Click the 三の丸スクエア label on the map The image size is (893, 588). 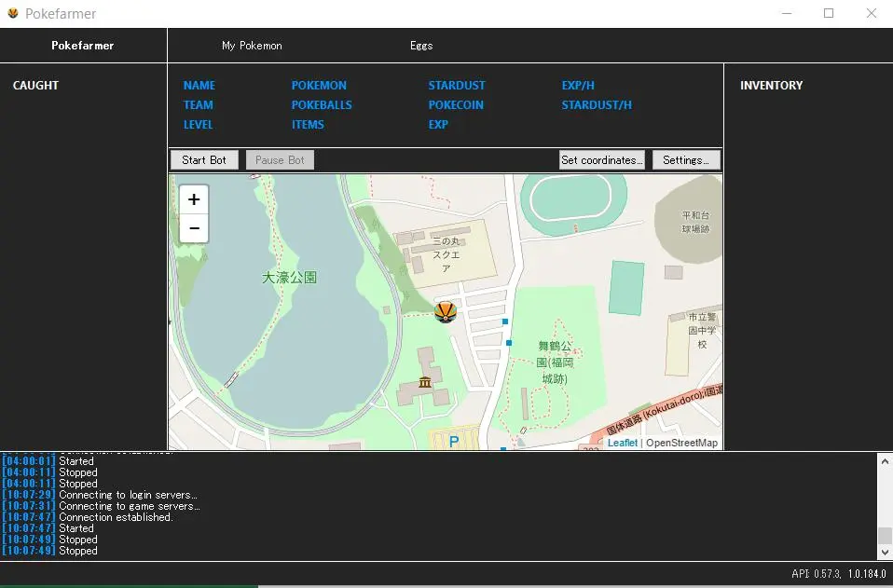coord(446,254)
